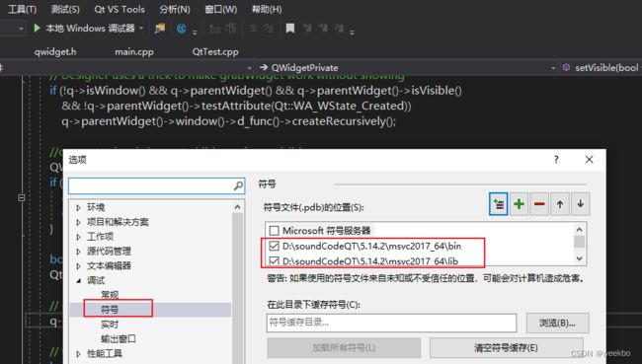Screen dimensions: 642x364
Task: Open the debugger target dropdown arrow
Action: pyautogui.click(x=141, y=29)
